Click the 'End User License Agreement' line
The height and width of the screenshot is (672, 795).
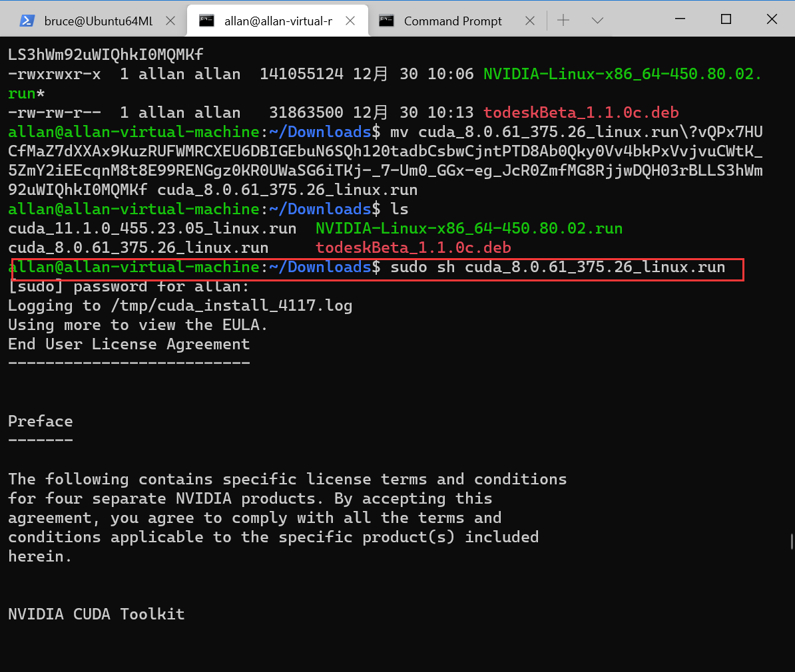pyautogui.click(x=129, y=344)
